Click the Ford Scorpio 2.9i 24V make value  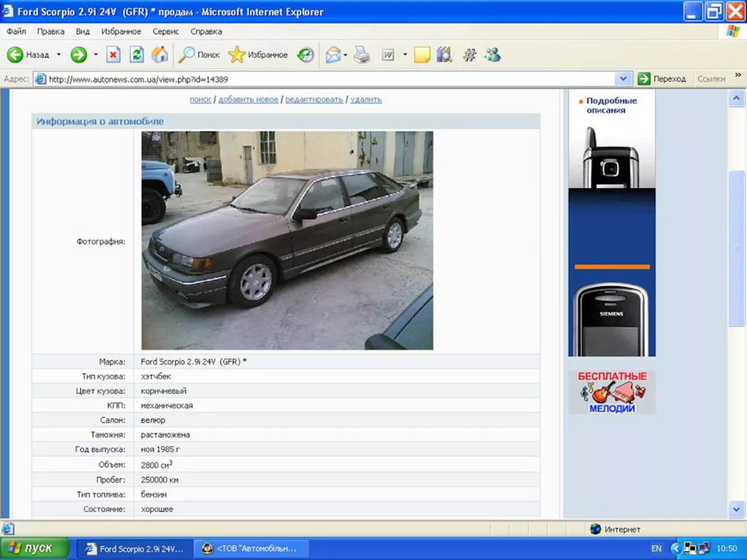click(x=194, y=361)
